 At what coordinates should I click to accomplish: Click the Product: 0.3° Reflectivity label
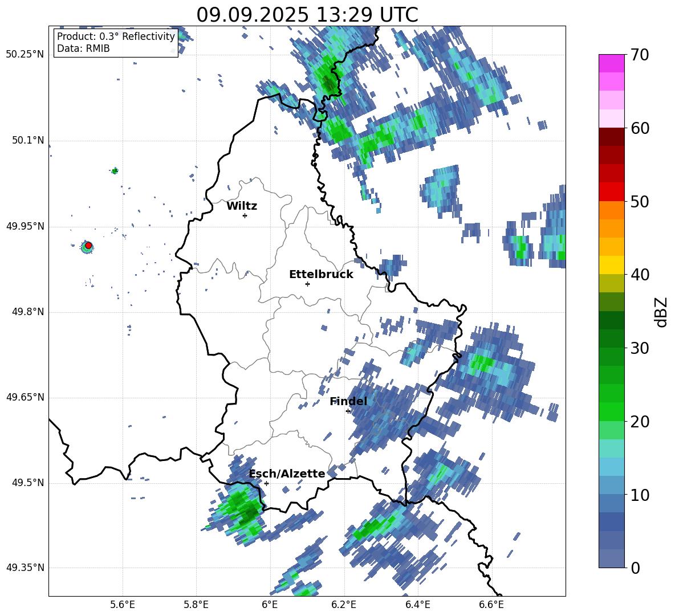click(x=116, y=36)
